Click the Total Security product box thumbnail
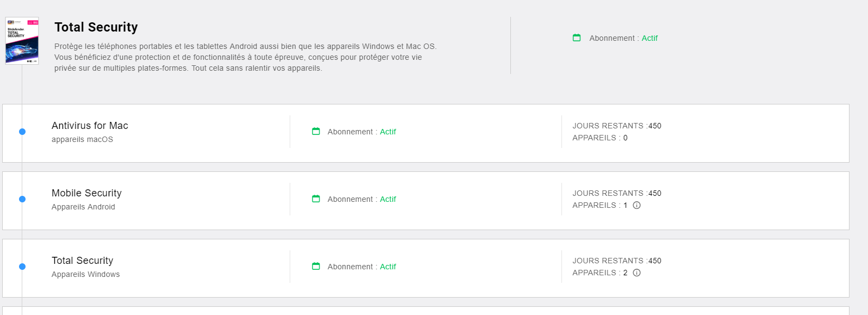868x315 pixels. point(22,41)
